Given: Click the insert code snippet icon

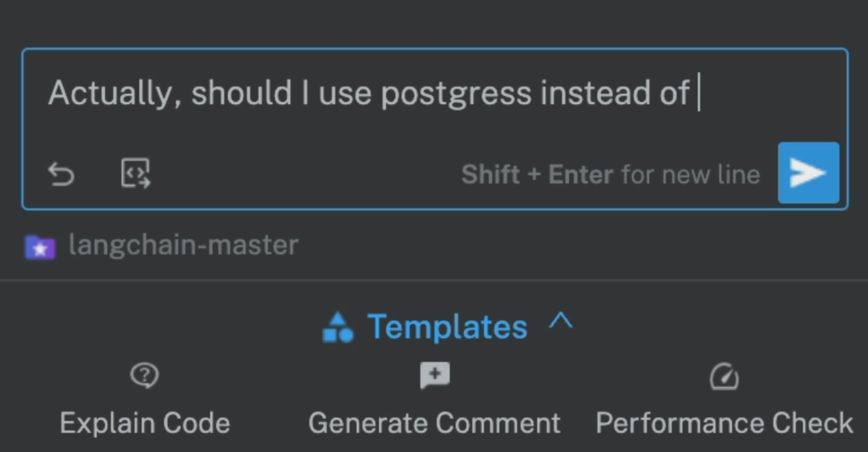Looking at the screenshot, I should pyautogui.click(x=135, y=173).
